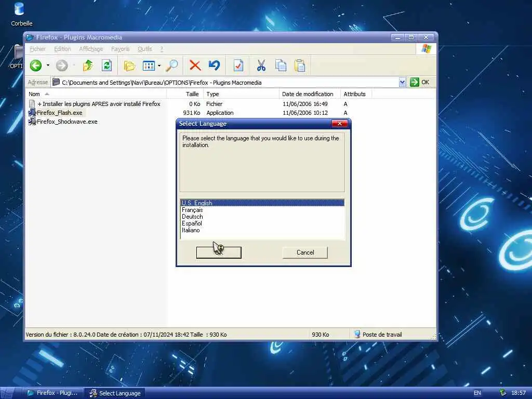Viewport: 532px width, 399px height.
Task: Open the Affichage menu
Action: (x=91, y=49)
